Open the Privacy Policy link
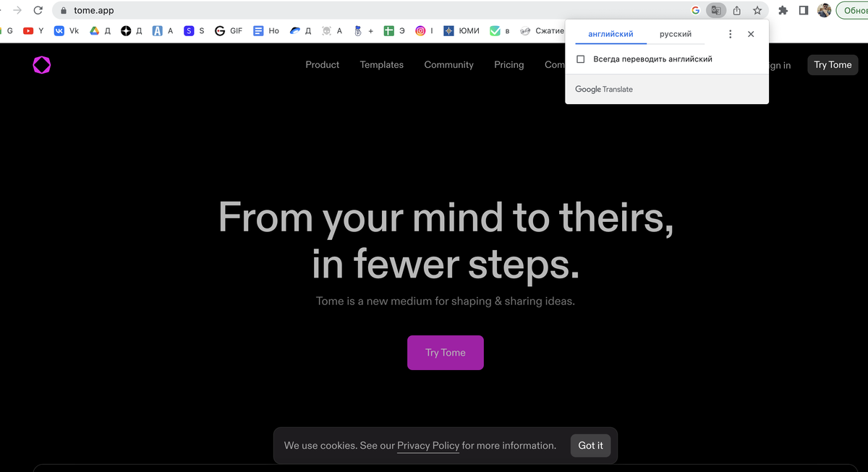The height and width of the screenshot is (472, 868). [x=428, y=446]
